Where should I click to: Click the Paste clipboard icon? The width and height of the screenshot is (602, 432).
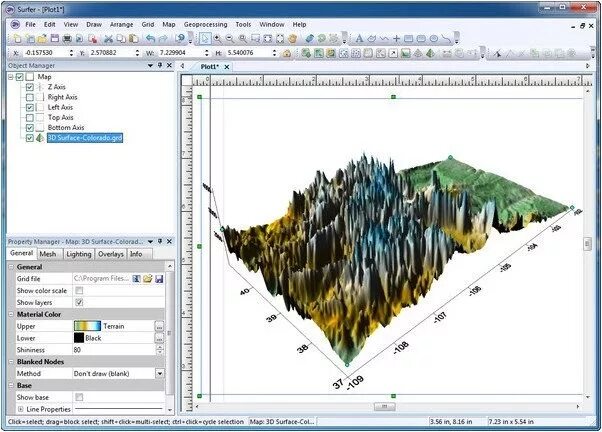[133, 38]
